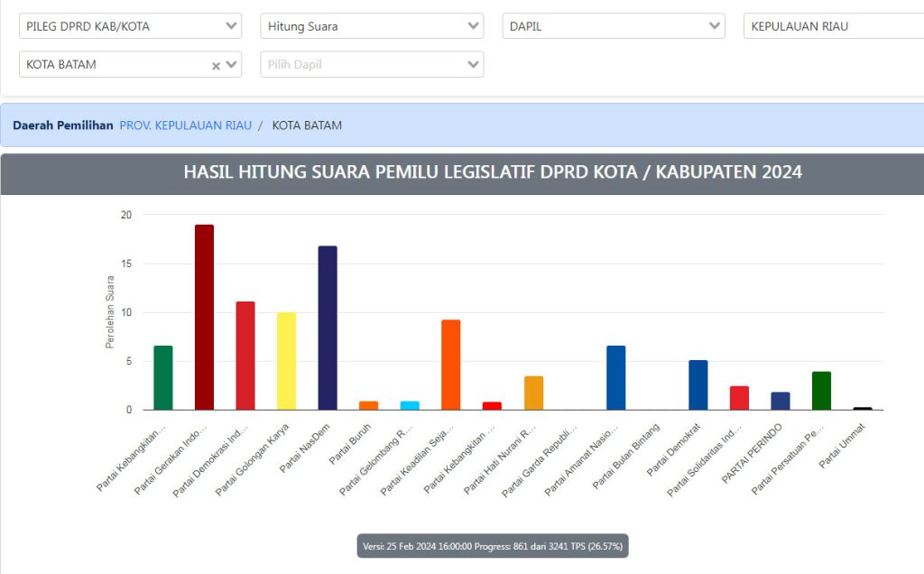Screen dimensions: 924x574
Task: Open the PILEG DPRD KAB/KOTA dropdown
Action: click(130, 26)
